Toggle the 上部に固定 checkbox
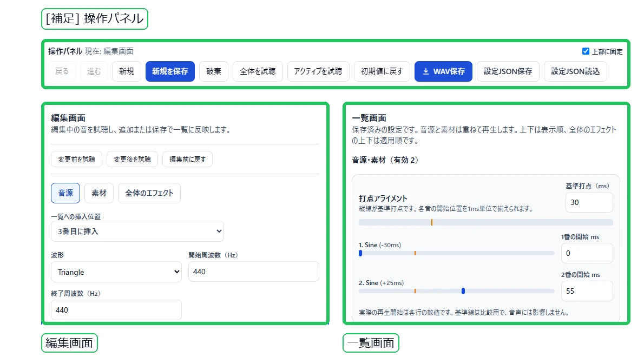 pyautogui.click(x=586, y=51)
